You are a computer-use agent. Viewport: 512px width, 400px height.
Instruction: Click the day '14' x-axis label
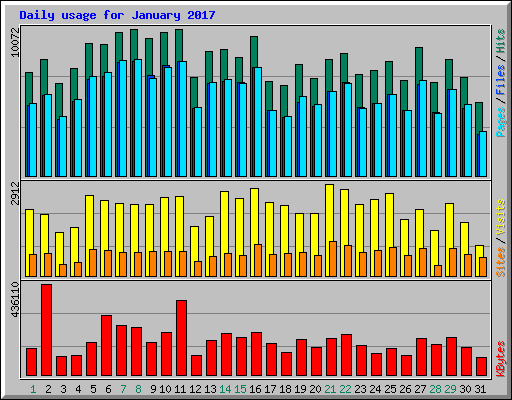pyautogui.click(x=225, y=389)
